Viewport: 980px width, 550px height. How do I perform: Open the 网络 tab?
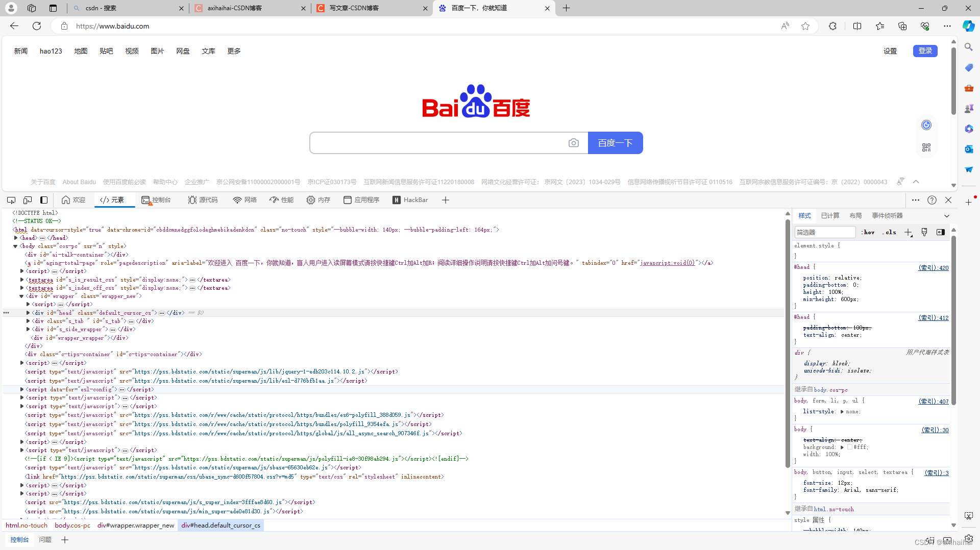tap(244, 200)
